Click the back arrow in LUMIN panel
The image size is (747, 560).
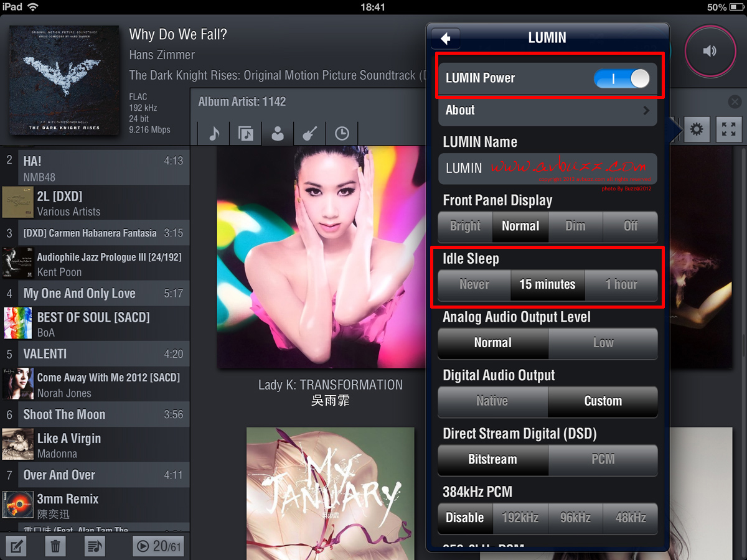tap(446, 38)
